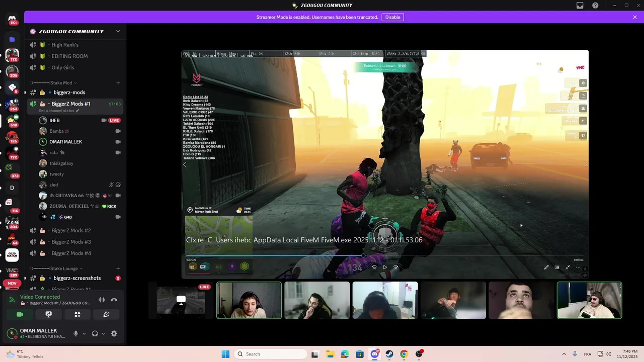Screen dimensions: 644x362
Task: Set a channel status for BiggerZ Mods #1
Action: (59, 111)
